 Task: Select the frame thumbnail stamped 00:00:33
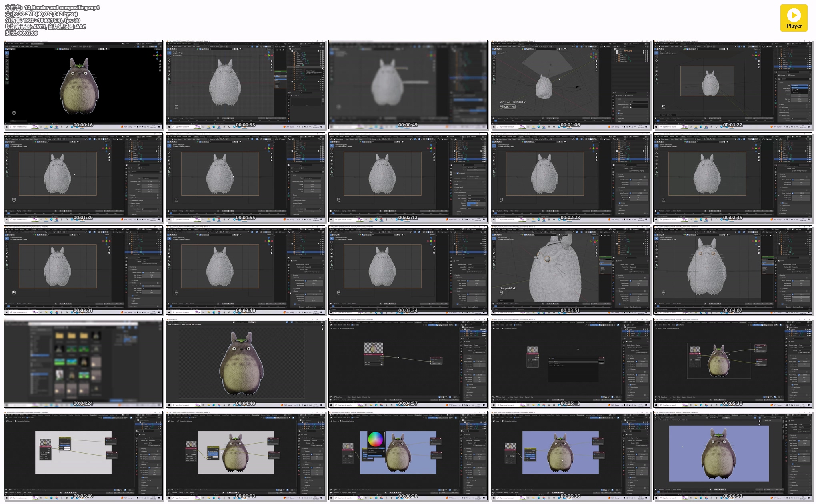[246, 84]
